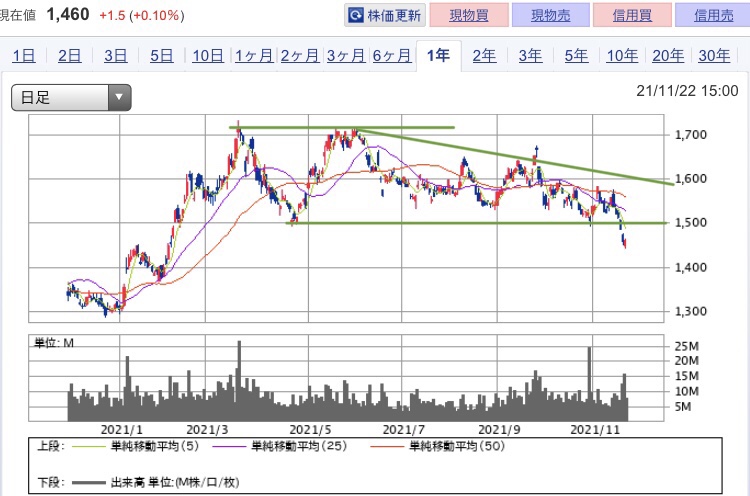750x496 pixels.
Task: Switch to the 10日 chart tab
Action: pyautogui.click(x=208, y=56)
